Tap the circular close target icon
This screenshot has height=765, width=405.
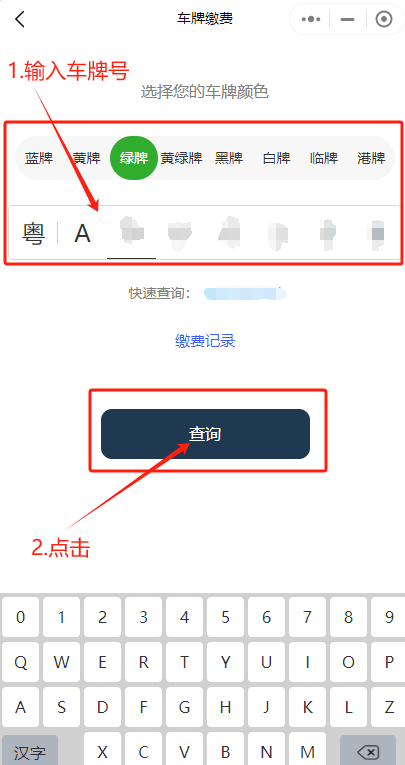(384, 19)
